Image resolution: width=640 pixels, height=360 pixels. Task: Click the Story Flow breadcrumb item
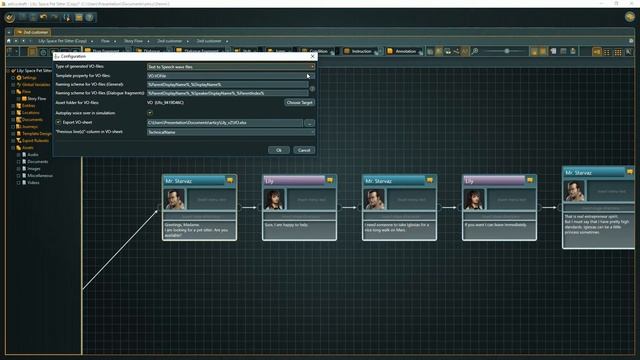pos(133,41)
